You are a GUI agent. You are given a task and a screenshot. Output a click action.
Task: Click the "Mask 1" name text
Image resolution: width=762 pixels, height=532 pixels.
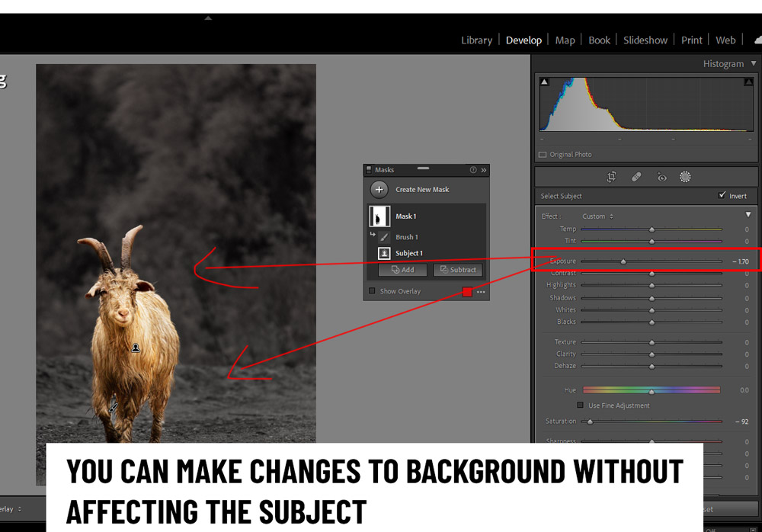click(x=406, y=216)
